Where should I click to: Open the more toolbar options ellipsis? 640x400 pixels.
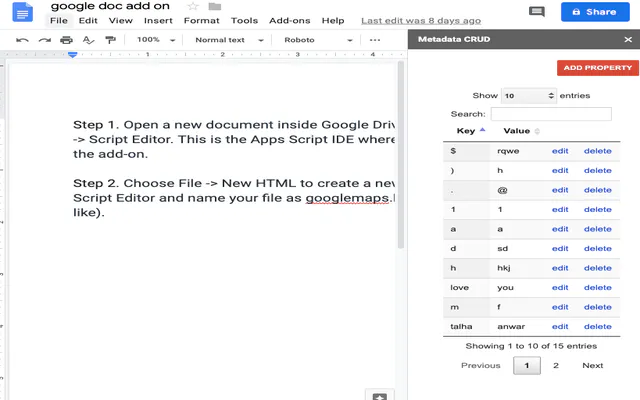point(375,40)
